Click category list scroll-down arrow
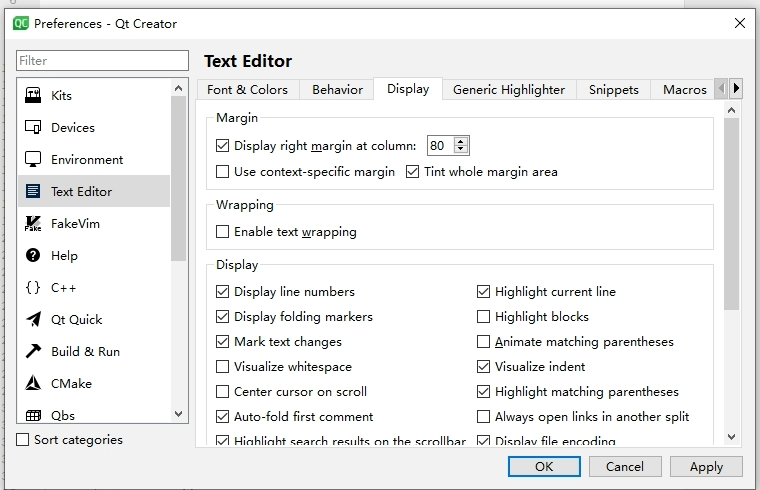This screenshot has width=760, height=490. click(178, 414)
